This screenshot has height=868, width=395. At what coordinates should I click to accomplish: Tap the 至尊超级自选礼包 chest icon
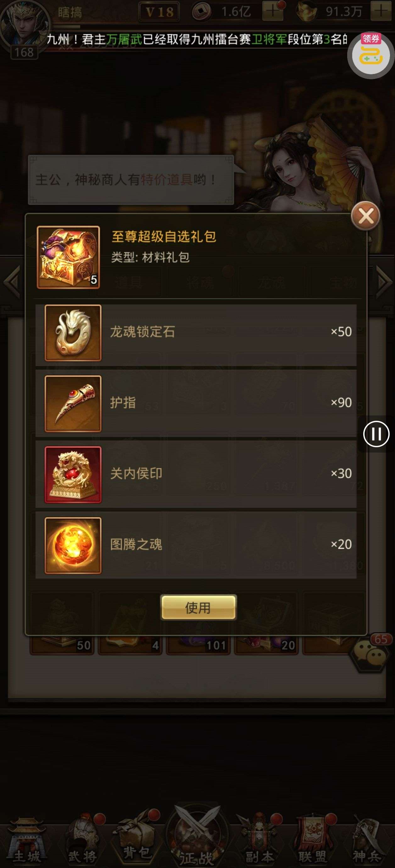click(x=69, y=257)
